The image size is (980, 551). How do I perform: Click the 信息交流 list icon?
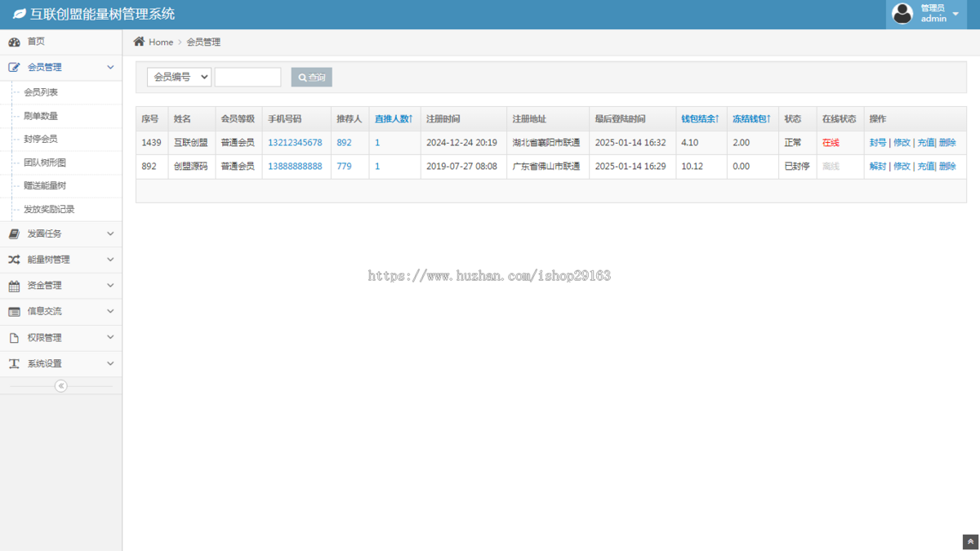point(14,312)
